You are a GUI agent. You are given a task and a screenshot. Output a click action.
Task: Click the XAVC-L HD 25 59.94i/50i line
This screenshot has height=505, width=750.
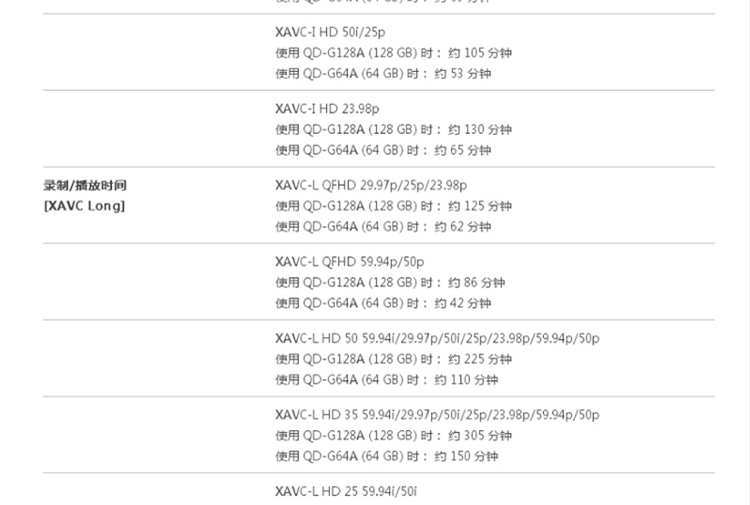[346, 491]
